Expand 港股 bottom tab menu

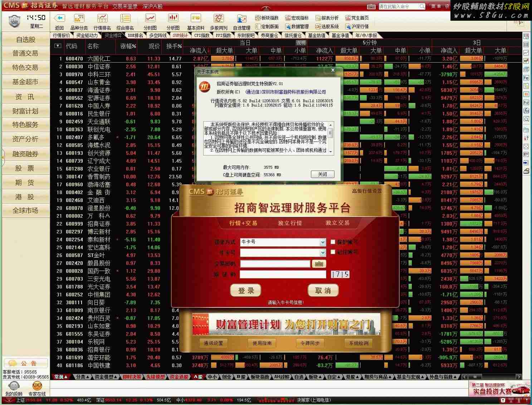[352, 377]
